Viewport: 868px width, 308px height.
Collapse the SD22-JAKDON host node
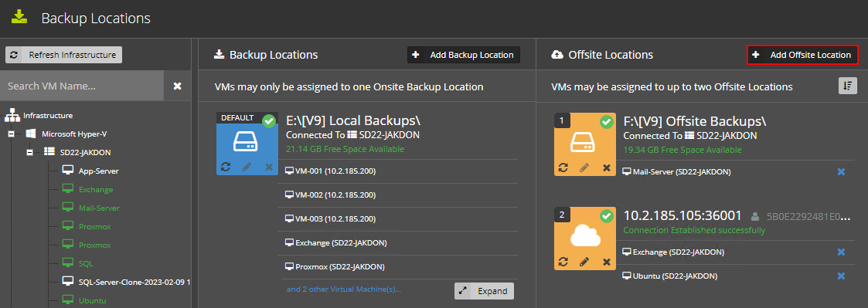(30, 152)
